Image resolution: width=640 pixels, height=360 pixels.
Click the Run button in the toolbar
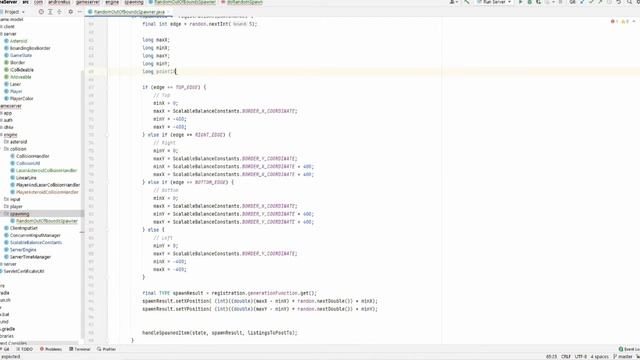pyautogui.click(x=520, y=2)
